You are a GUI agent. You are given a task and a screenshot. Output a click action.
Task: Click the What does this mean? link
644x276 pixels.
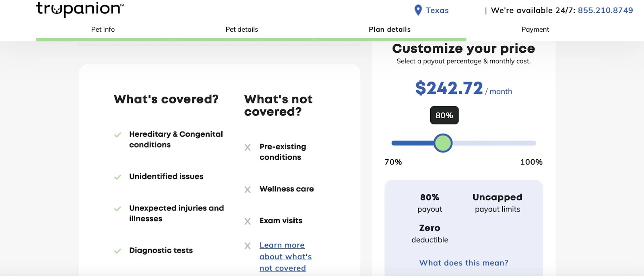[x=464, y=263]
